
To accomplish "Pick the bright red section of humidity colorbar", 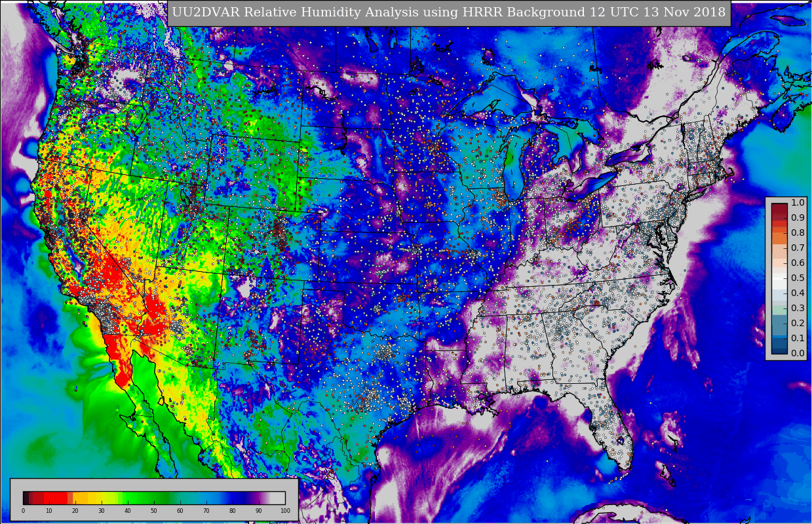I will 56,498.
